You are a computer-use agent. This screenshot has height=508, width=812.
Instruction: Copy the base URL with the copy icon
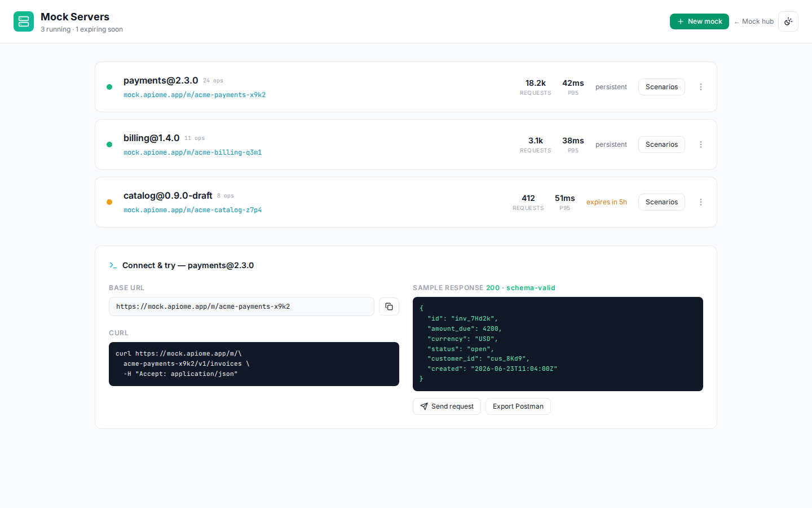(389, 306)
